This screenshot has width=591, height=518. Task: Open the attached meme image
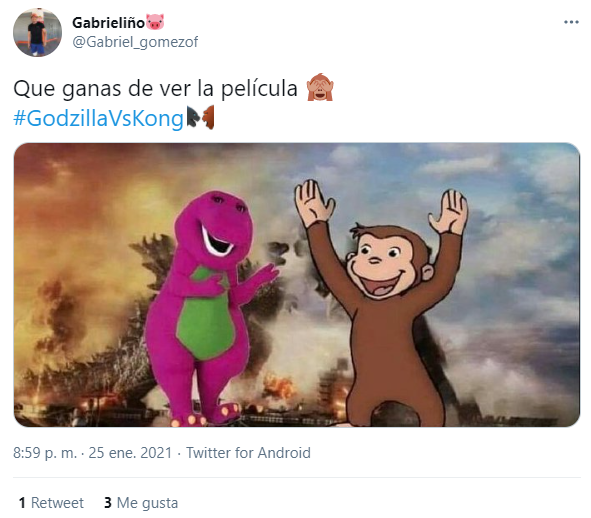tap(297, 285)
